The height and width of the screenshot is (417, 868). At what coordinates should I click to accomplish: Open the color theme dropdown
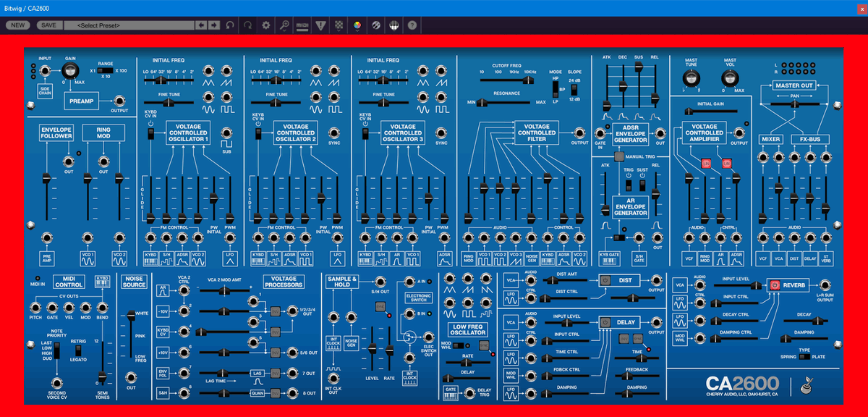click(x=357, y=25)
